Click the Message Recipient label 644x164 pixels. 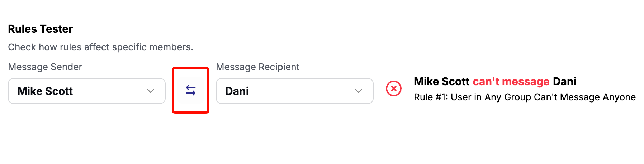click(257, 67)
